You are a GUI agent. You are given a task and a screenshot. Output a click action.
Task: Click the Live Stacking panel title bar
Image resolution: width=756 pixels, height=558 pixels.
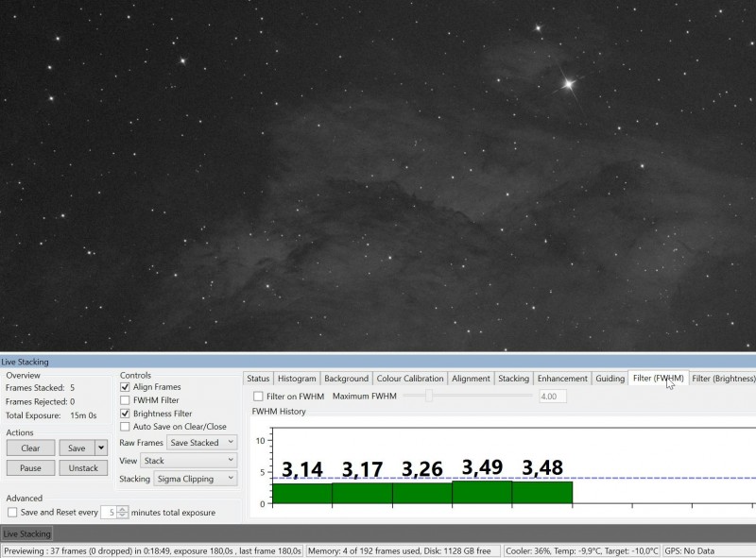coord(378,362)
